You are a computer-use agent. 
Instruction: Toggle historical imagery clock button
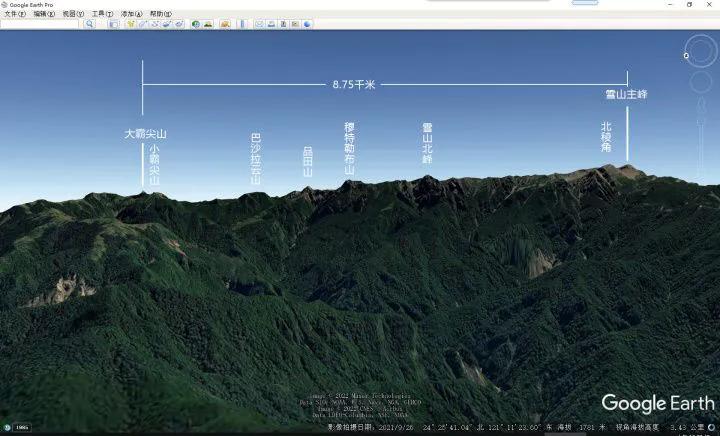(x=196, y=24)
